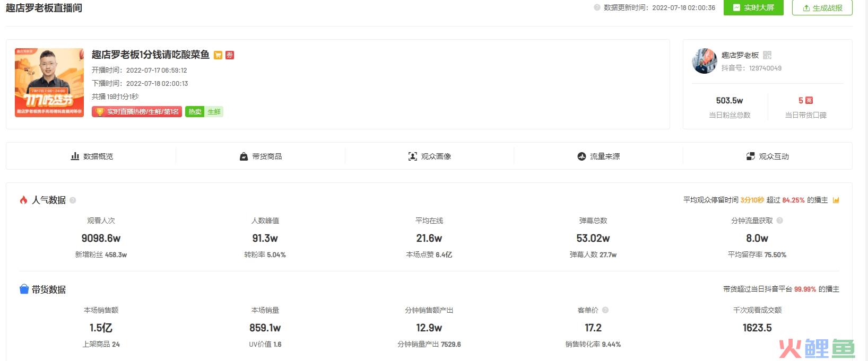The width and height of the screenshot is (868, 361).
Task: Click the flame icon beside 人气数据
Action: tap(23, 200)
